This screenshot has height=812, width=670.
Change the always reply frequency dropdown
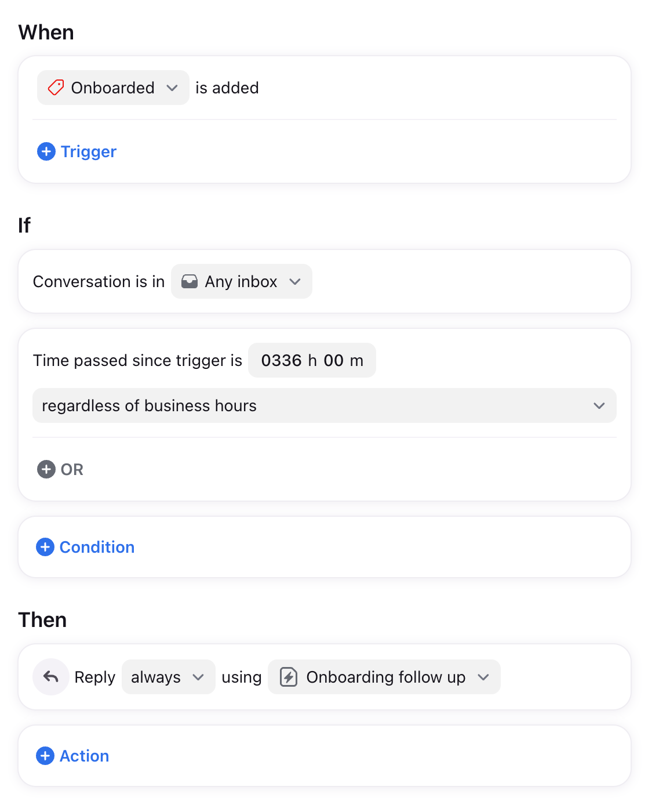pyautogui.click(x=169, y=677)
